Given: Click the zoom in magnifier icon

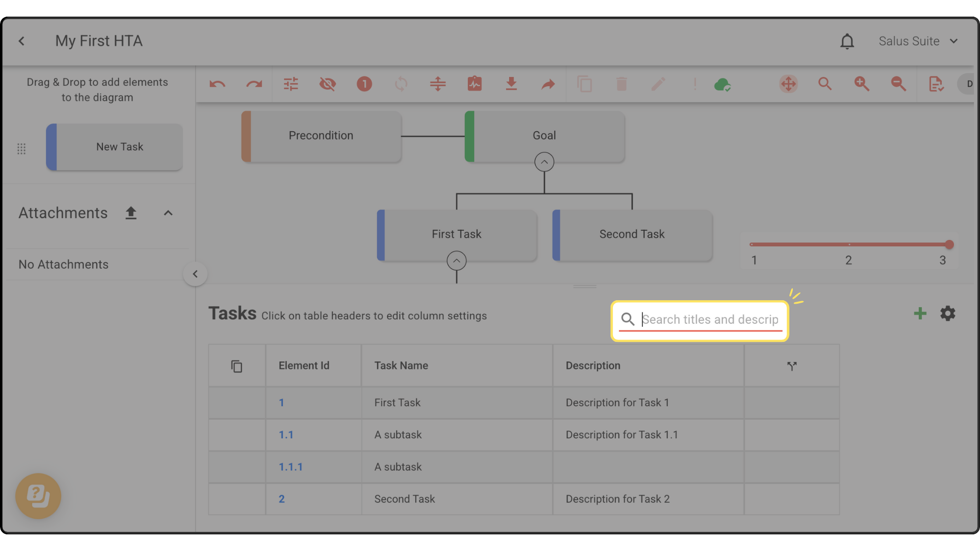Looking at the screenshot, I should click(861, 84).
